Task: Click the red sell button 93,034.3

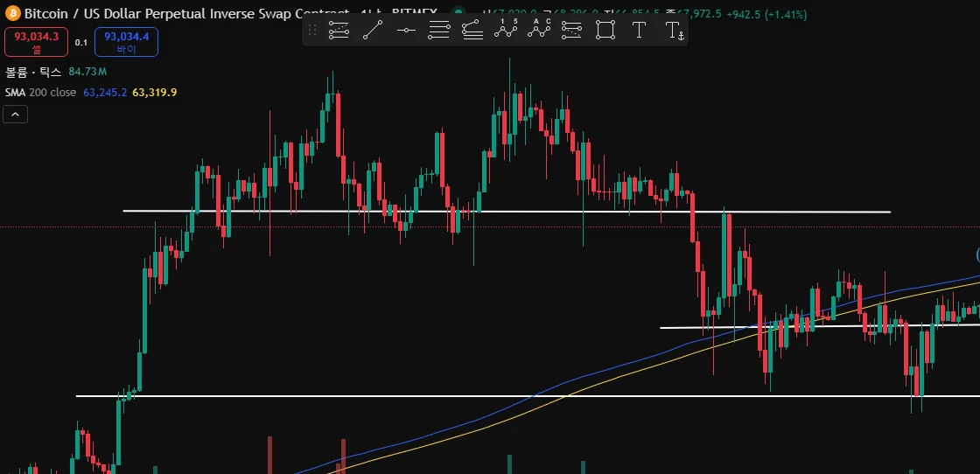Action: (36, 42)
